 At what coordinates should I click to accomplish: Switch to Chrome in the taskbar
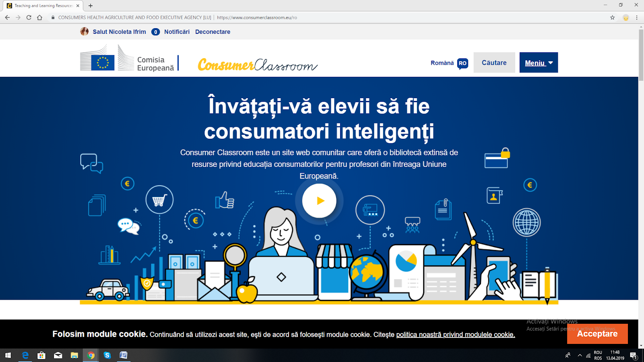91,355
